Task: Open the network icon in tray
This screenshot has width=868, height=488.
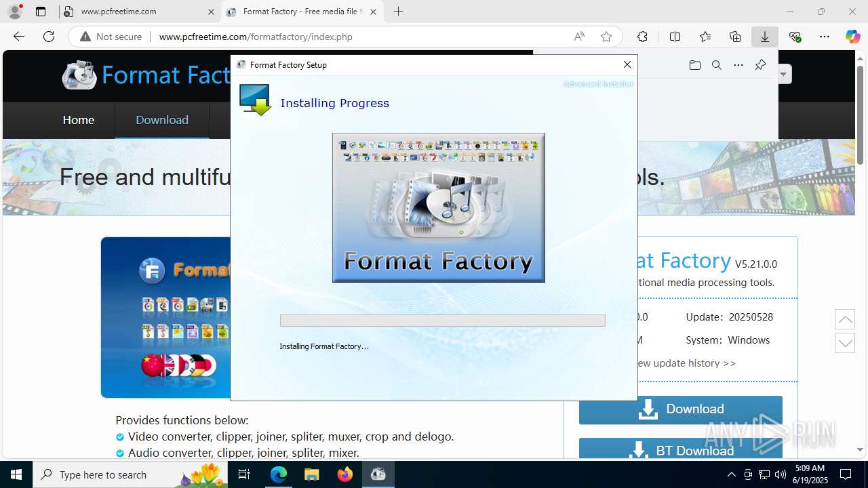Action: (764, 474)
